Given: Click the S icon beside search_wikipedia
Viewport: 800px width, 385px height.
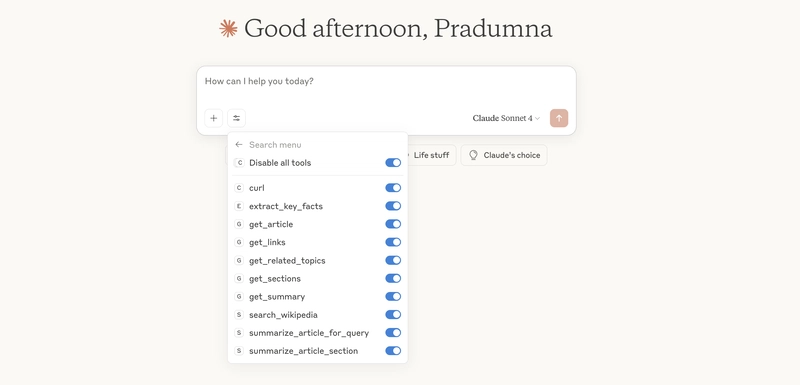Looking at the screenshot, I should pos(239,315).
